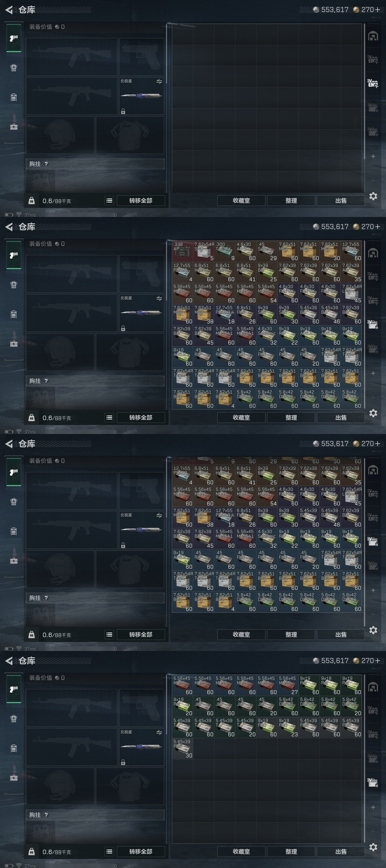Expand the list menu beside 转移全部, topmost screenshot
The height and width of the screenshot is (868, 386).
(x=109, y=200)
